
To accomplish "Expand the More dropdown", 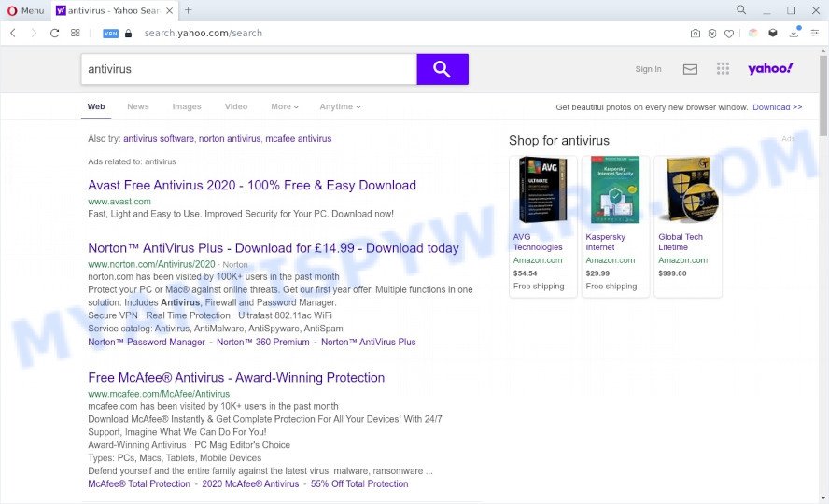I will coord(285,106).
